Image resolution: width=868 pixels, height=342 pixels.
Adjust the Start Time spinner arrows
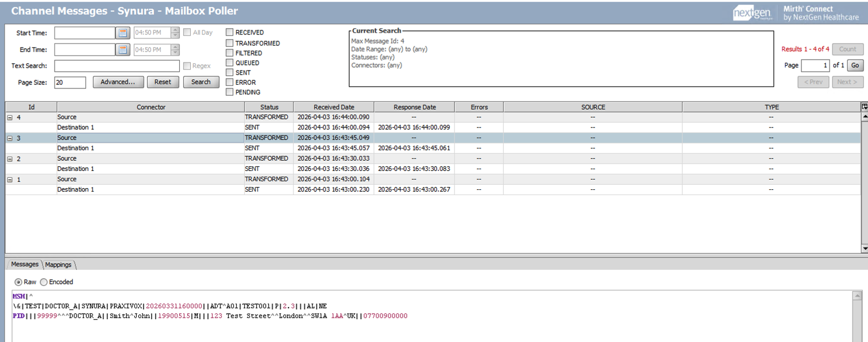[176, 33]
